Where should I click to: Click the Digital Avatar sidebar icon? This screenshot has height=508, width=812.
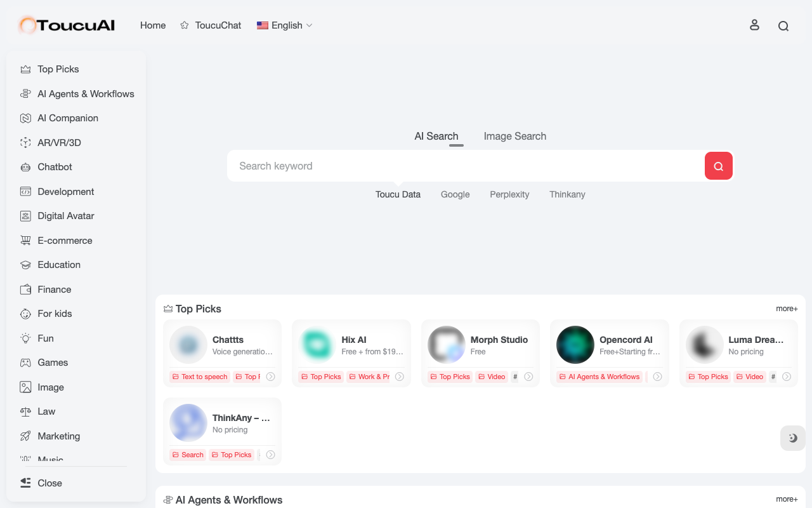click(25, 216)
